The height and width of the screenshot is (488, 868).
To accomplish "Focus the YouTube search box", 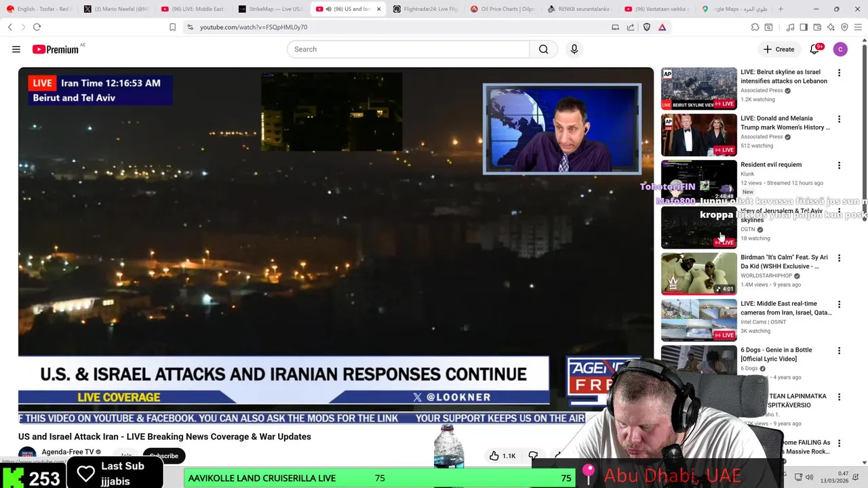I will [x=408, y=49].
